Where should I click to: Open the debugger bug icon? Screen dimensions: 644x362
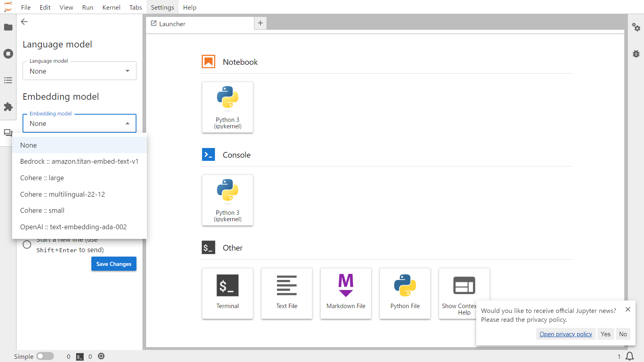click(x=636, y=54)
